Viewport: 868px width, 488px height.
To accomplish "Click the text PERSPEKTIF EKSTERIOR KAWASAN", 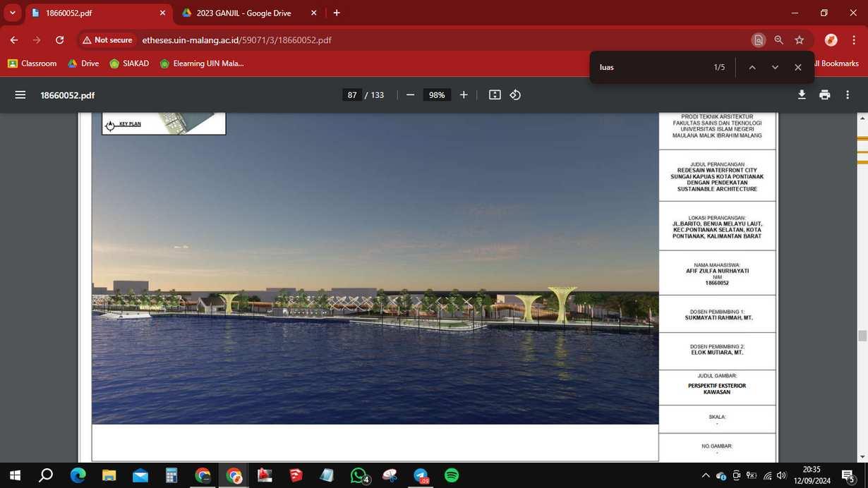I will 717,389.
